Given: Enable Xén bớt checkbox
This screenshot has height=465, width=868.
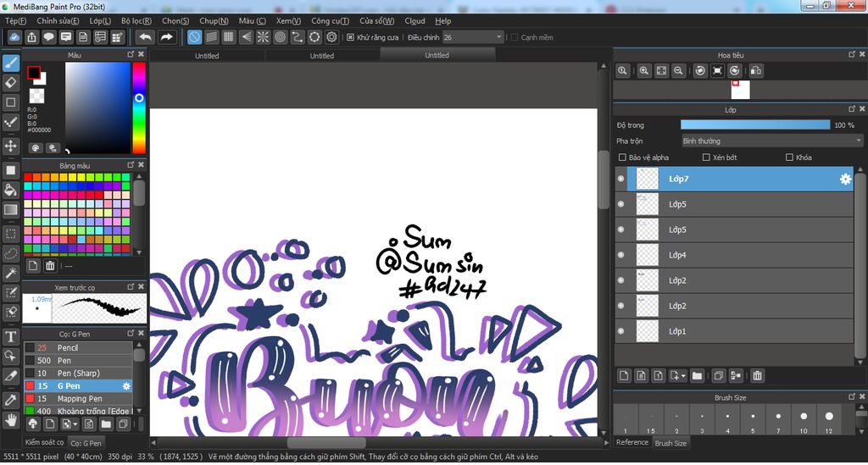Looking at the screenshot, I should coord(706,158).
